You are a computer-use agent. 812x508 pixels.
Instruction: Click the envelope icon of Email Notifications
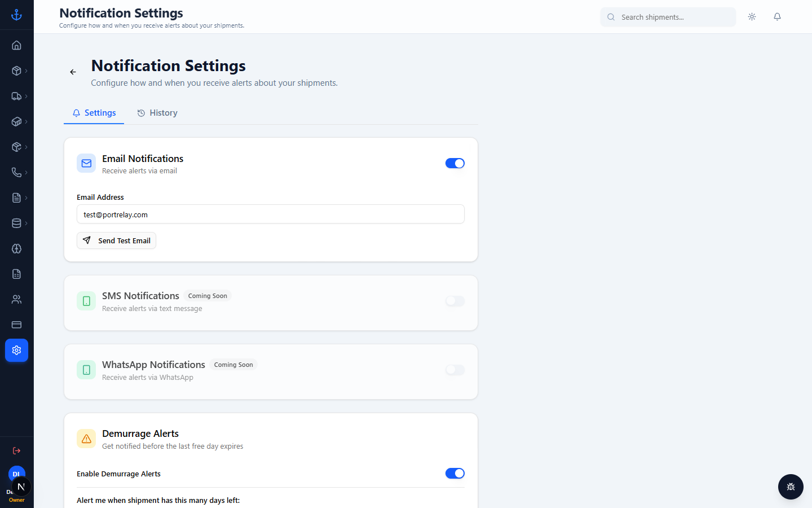86,163
